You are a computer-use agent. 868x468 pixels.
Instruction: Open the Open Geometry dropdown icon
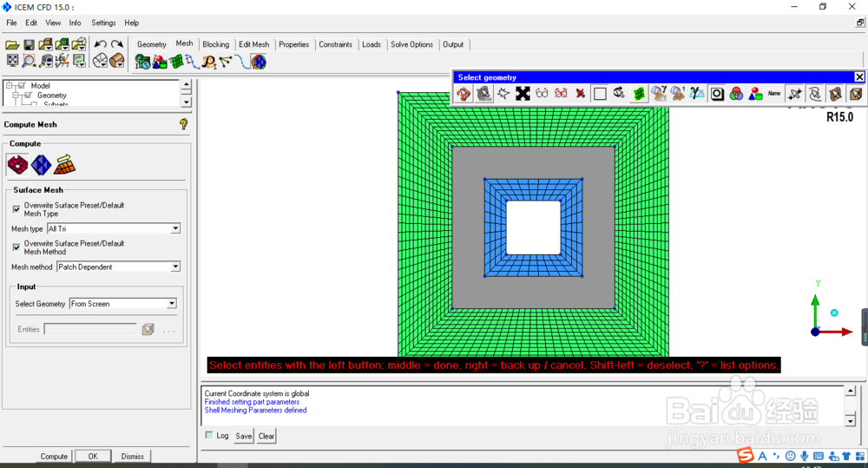click(x=45, y=45)
